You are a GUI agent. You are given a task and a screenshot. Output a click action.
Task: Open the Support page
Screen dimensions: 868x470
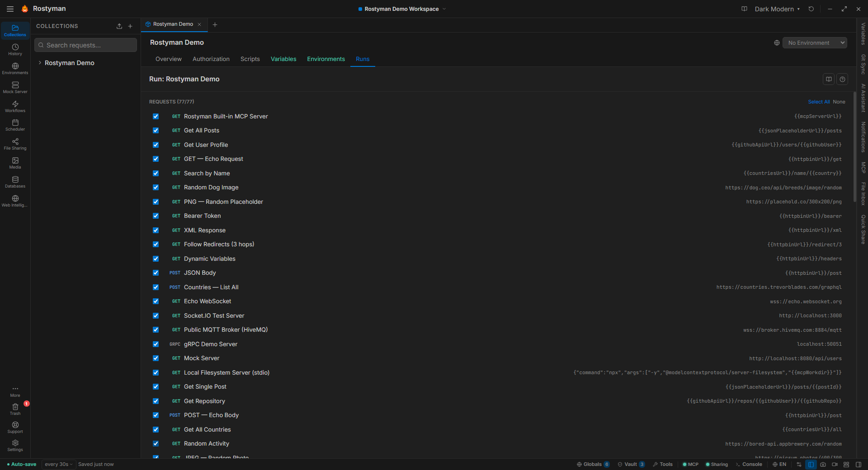(x=15, y=428)
